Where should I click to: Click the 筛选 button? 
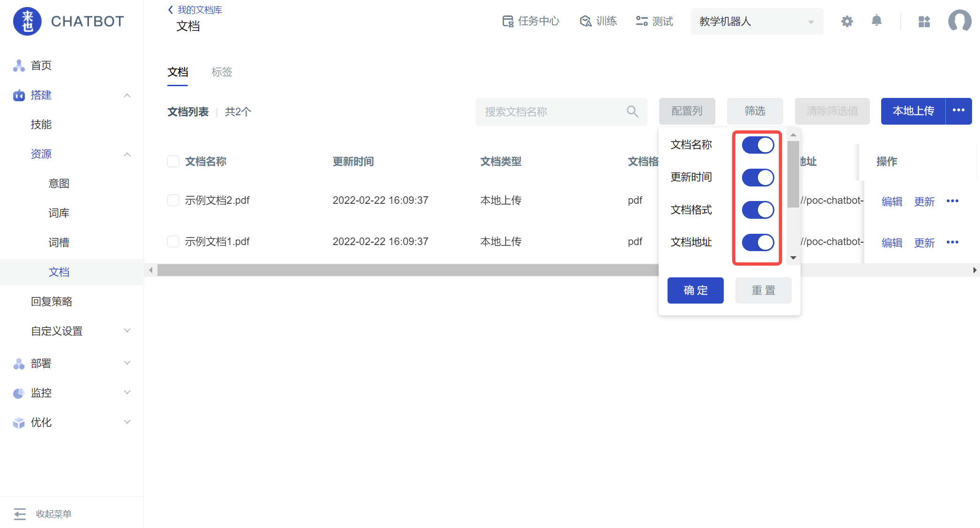point(755,111)
